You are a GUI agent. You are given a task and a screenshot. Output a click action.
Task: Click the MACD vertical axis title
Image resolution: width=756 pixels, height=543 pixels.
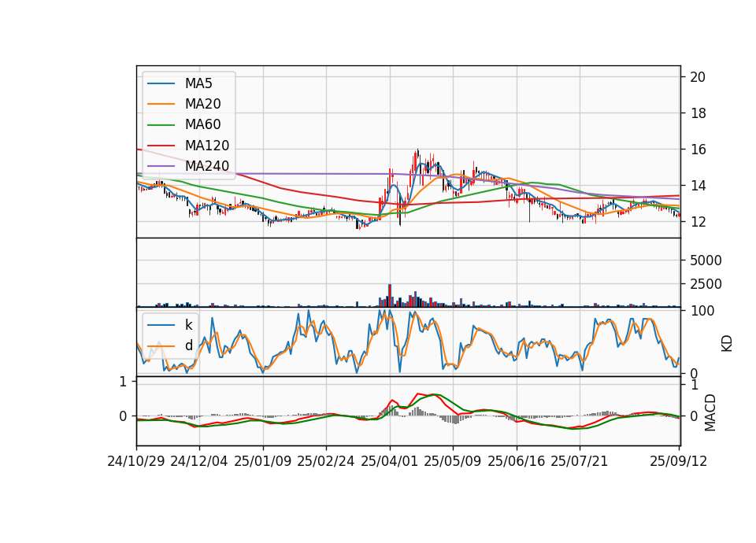tap(710, 412)
